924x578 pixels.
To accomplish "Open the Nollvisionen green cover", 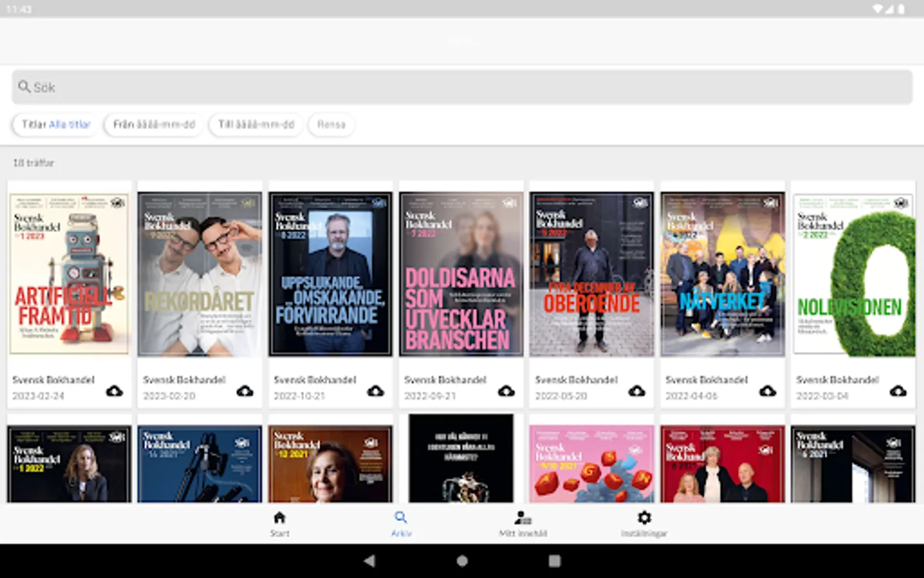I will pos(853,274).
